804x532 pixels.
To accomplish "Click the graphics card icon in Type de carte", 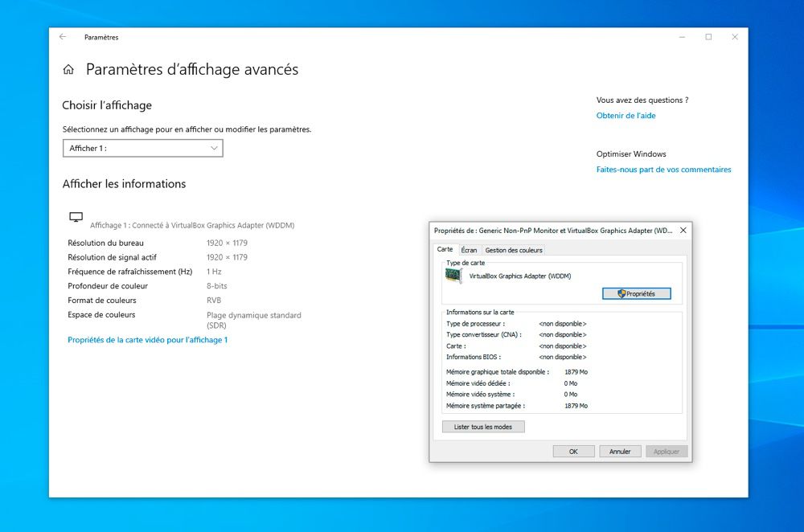I will (x=453, y=276).
